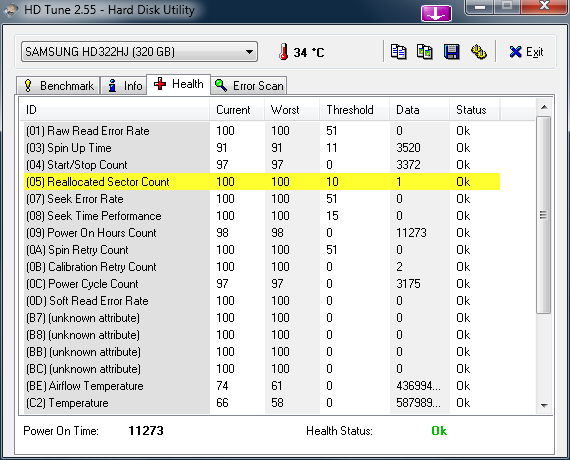
Task: Select the (04) Start/Stop Count row
Action: pos(262,165)
